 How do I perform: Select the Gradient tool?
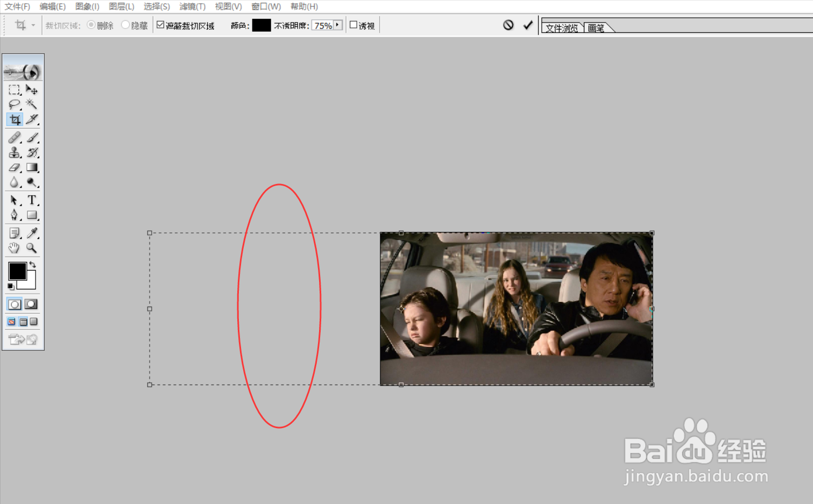pos(32,168)
